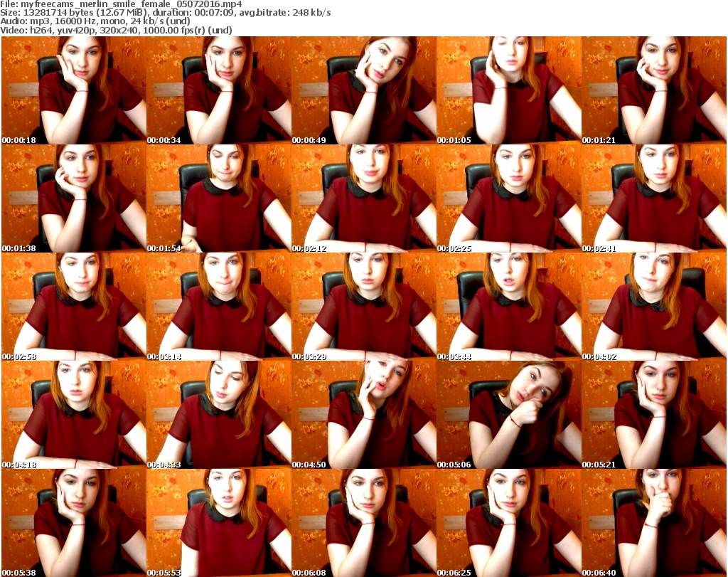
Task: Select the frame timestamped 00:00:34
Action: click(219, 90)
